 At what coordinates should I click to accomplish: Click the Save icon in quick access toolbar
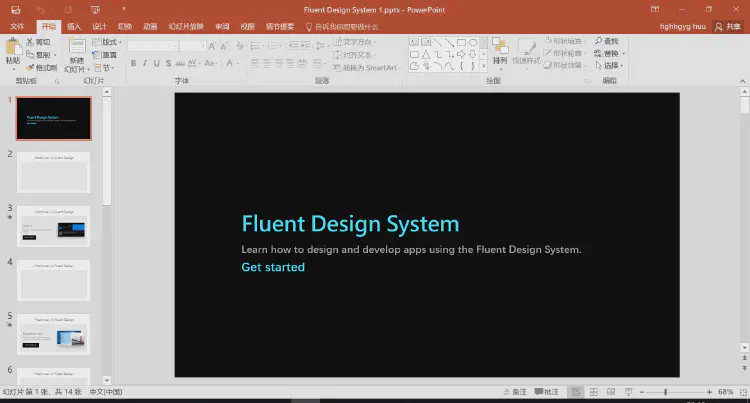(x=15, y=8)
